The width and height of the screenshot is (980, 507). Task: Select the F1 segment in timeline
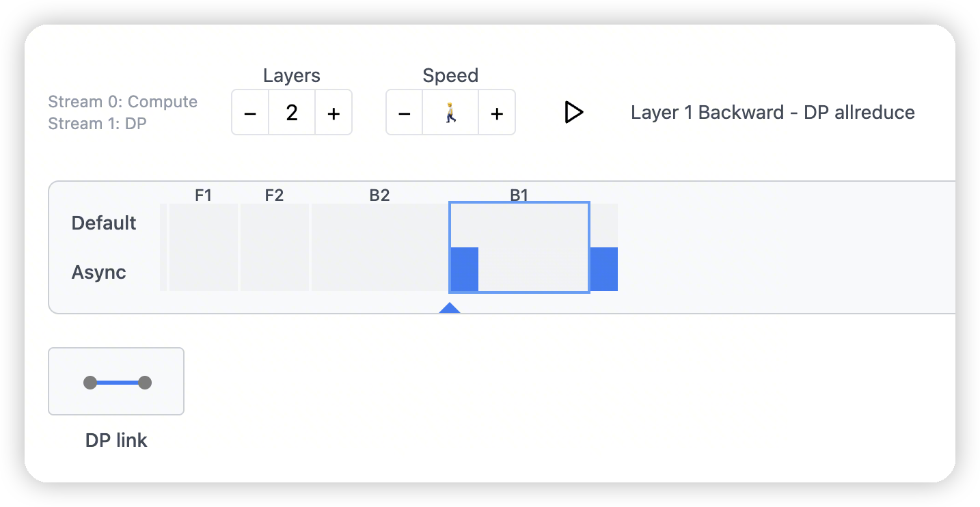point(204,247)
